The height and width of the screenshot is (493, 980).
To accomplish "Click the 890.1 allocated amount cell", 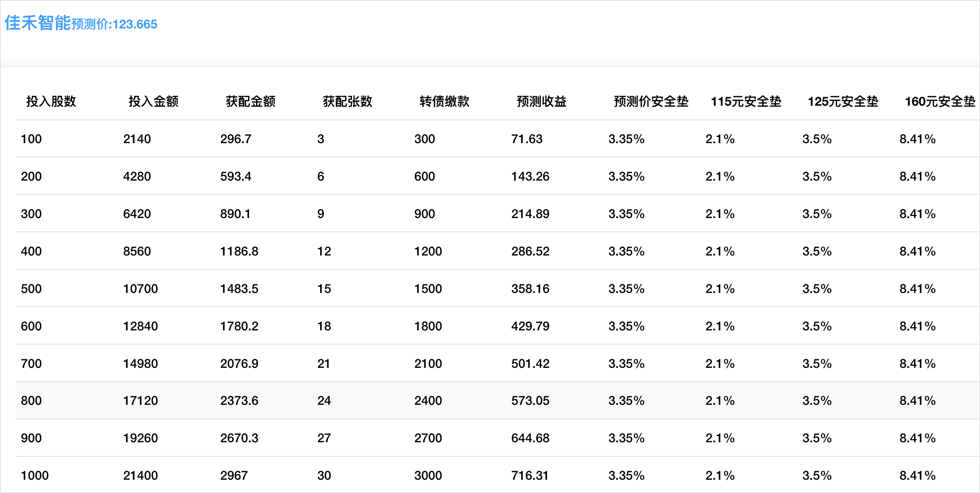I will [235, 214].
